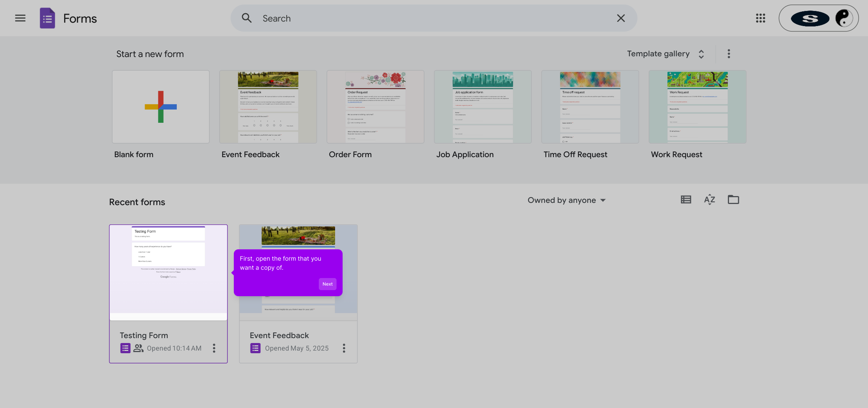Image resolution: width=868 pixels, height=408 pixels.
Task: Click the Opened May 5, 2025 text
Action: click(297, 348)
